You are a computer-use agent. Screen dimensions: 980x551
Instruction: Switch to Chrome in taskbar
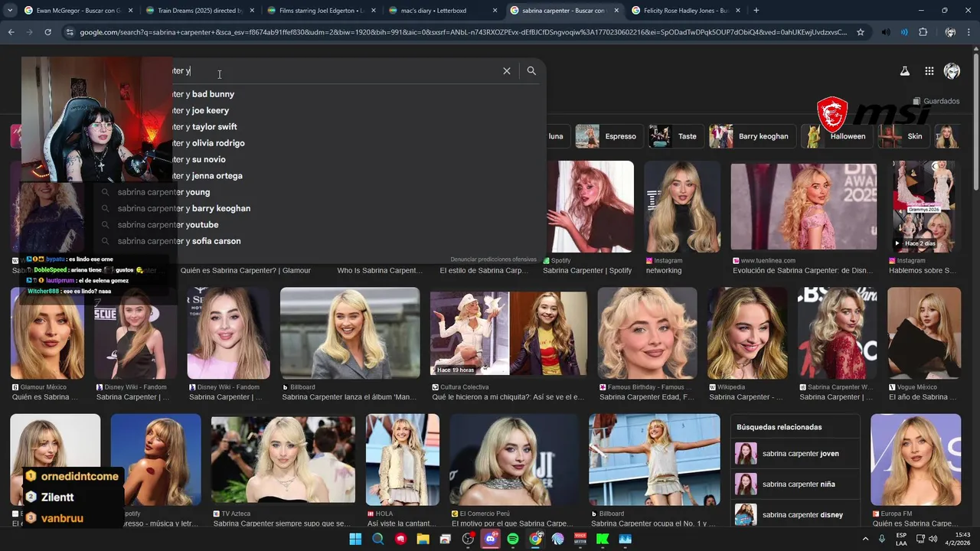tap(535, 539)
